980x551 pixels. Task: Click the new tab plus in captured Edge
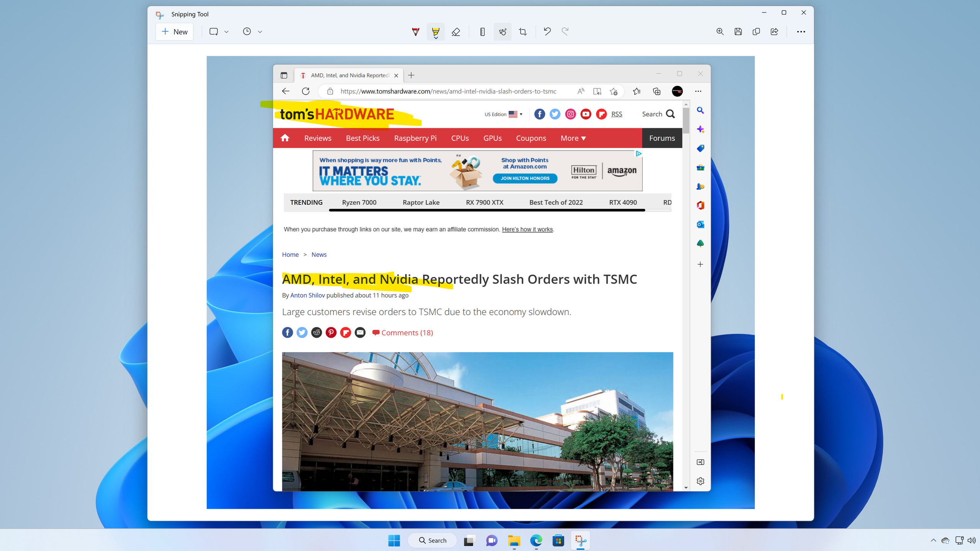tap(411, 75)
